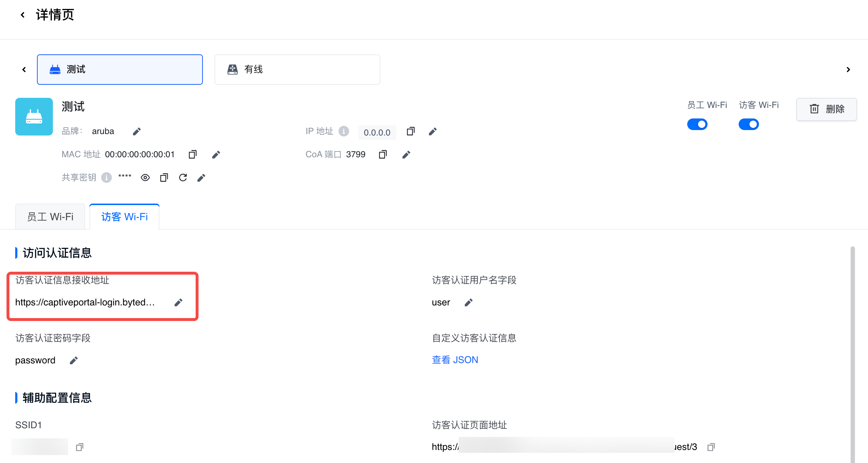Edit the CoA port value
This screenshot has height=463, width=868.
(406, 154)
